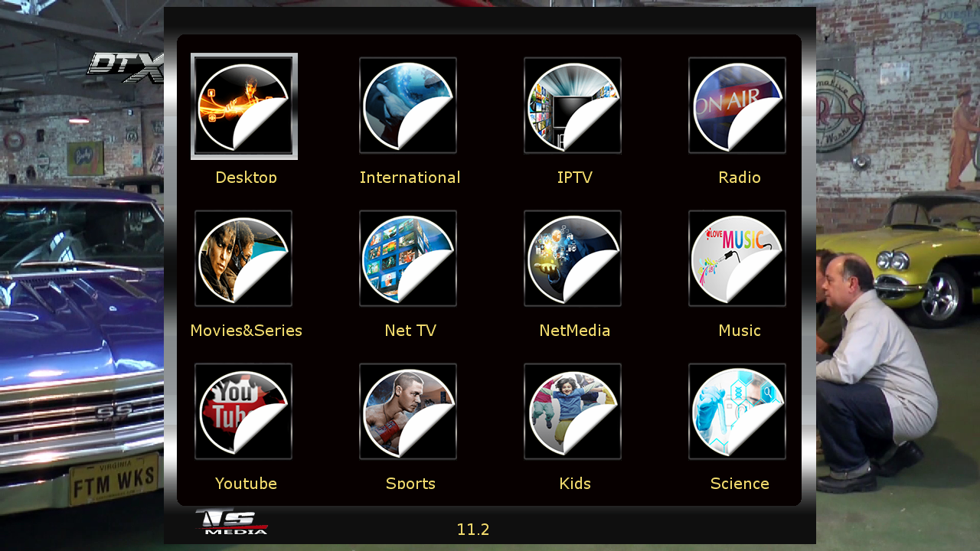Click the Net TV text label
The height and width of the screenshot is (551, 980).
coord(410,331)
